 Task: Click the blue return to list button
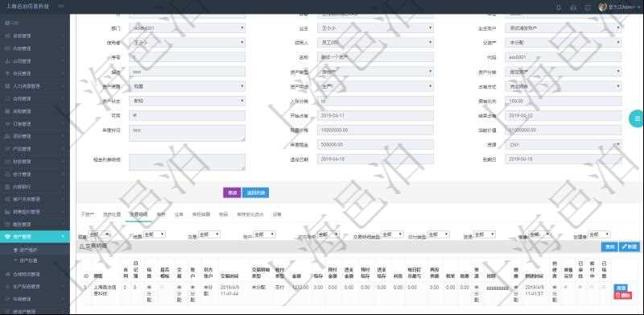point(255,193)
